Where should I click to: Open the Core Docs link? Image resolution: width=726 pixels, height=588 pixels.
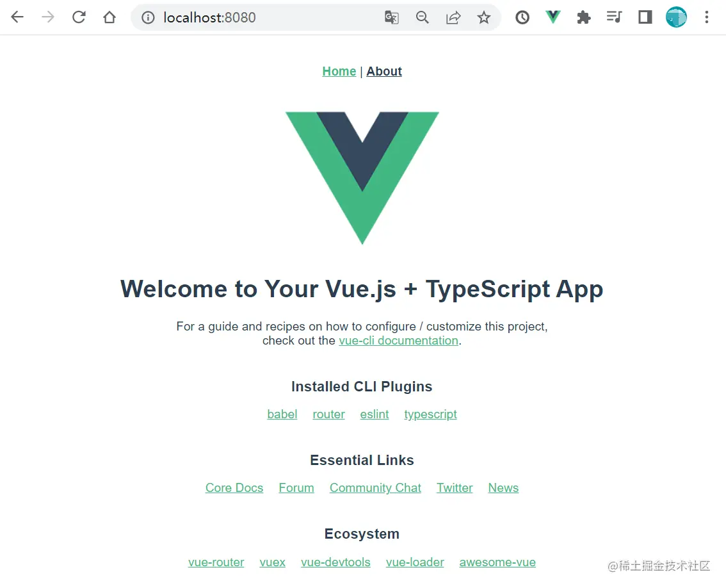[234, 488]
